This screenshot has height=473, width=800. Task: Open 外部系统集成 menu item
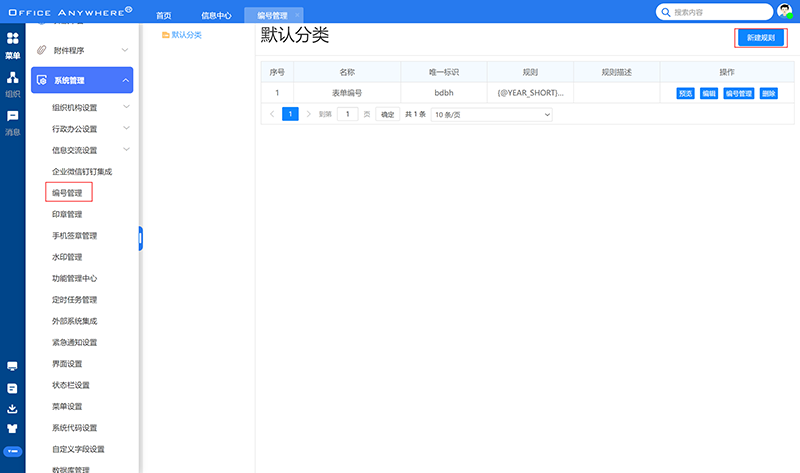pos(74,321)
